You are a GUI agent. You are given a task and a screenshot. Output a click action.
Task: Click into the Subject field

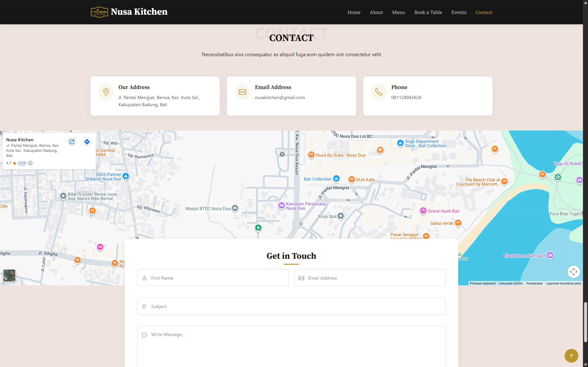pos(291,306)
